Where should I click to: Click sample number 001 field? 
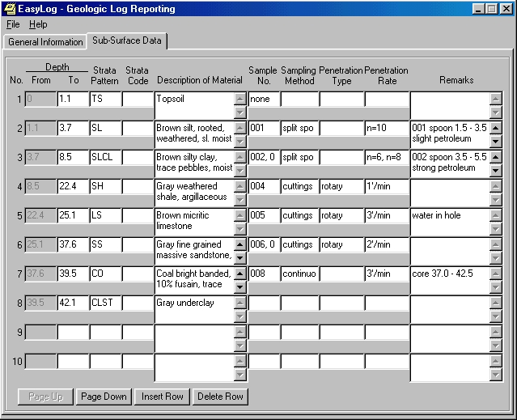pyautogui.click(x=264, y=128)
